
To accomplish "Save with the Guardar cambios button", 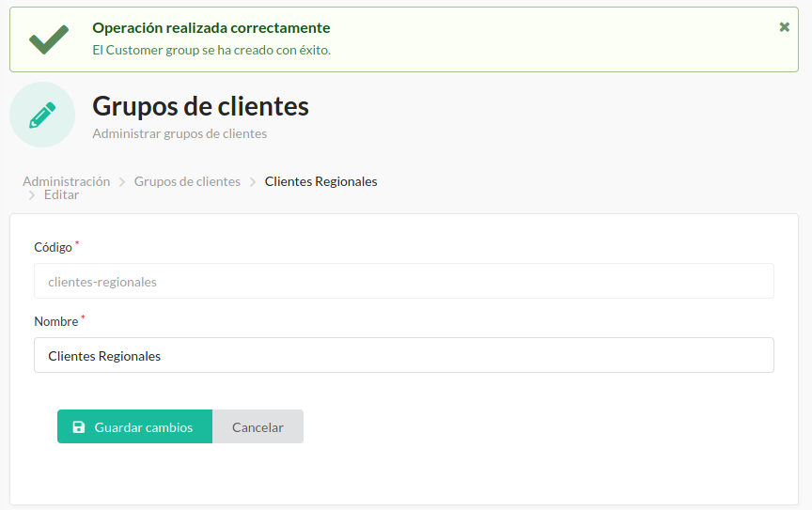I will [x=134, y=426].
